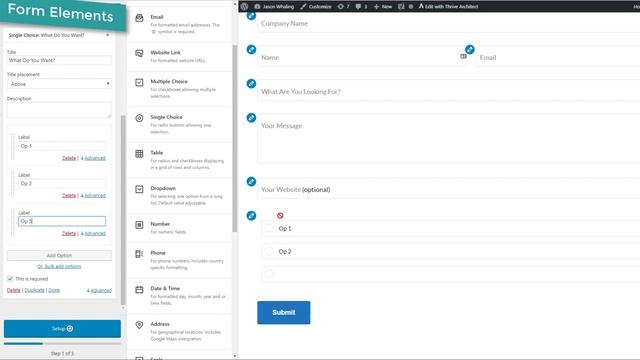
Task: Add an Email field from the element list
Action: click(x=180, y=24)
